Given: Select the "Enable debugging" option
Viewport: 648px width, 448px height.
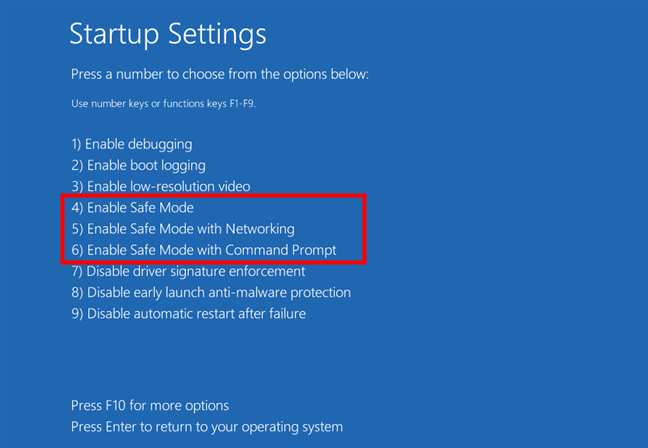Looking at the screenshot, I should coord(132,144).
